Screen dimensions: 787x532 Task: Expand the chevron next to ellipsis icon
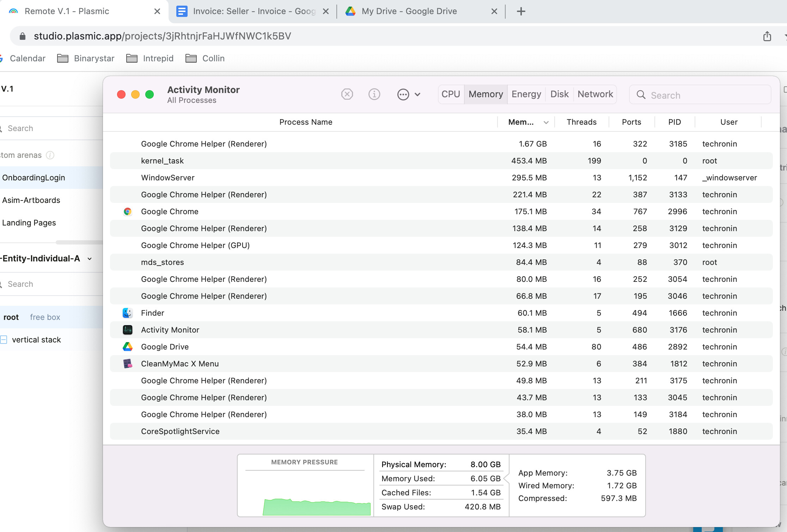[417, 94]
